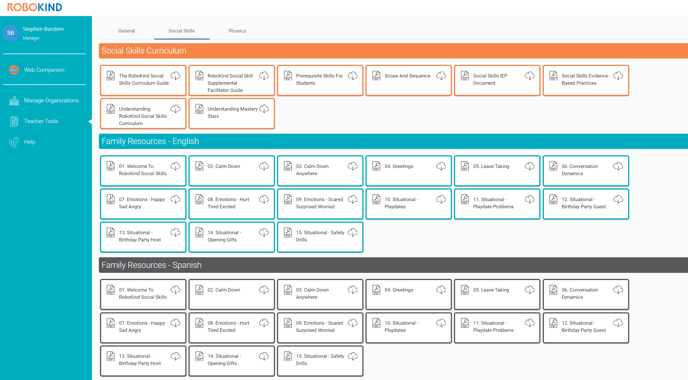
Task: Download Prerequisite Skills For Students file
Action: pyautogui.click(x=353, y=76)
